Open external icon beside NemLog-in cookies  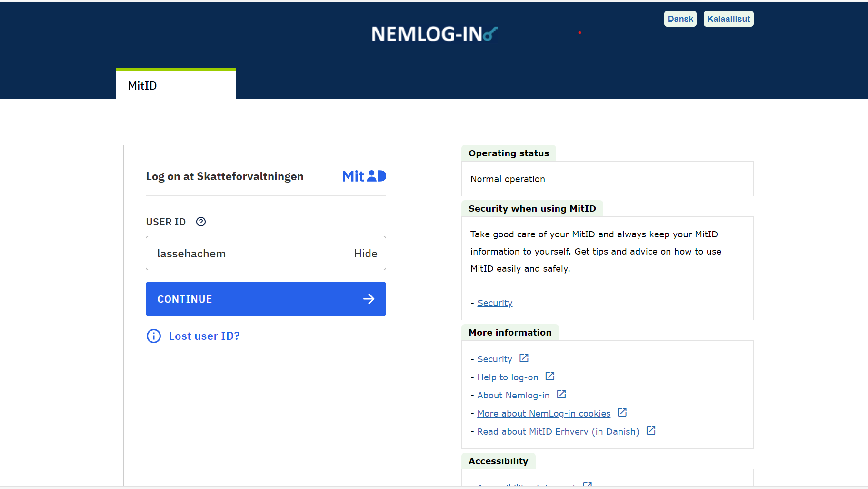click(622, 412)
